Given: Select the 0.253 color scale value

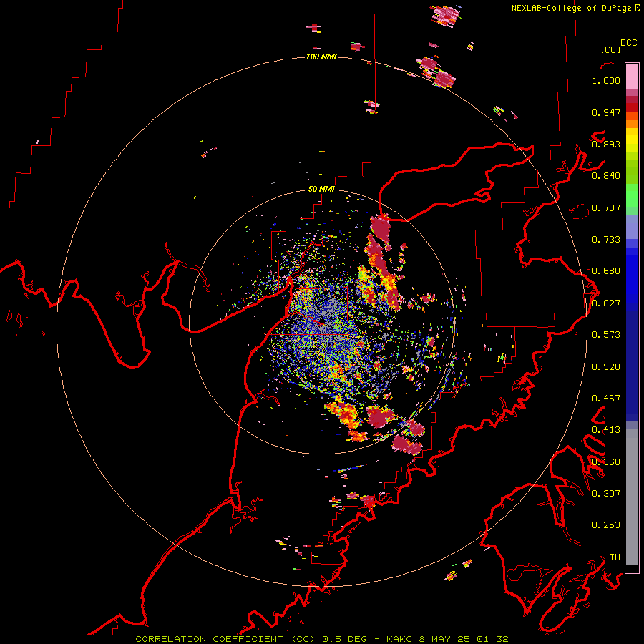Looking at the screenshot, I should coord(606,525).
